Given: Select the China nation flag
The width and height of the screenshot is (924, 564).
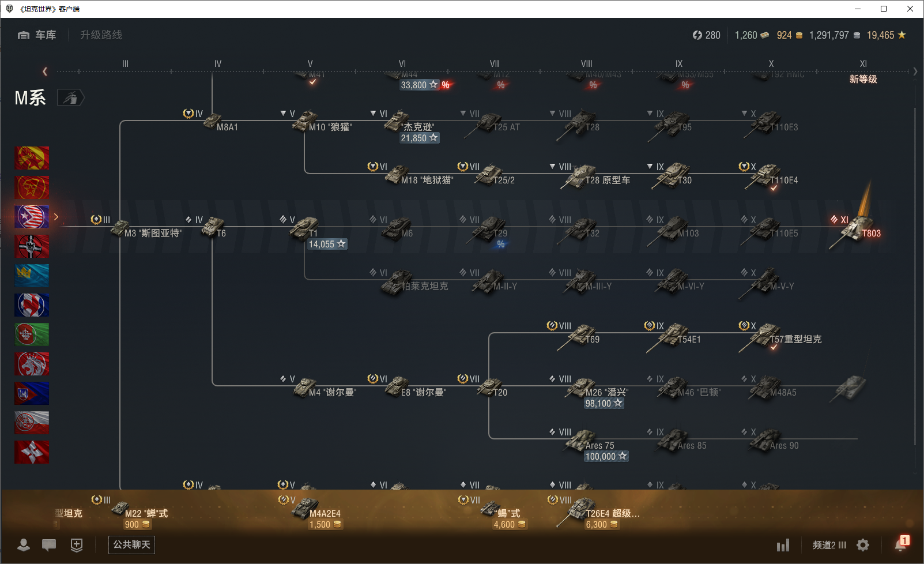Looking at the screenshot, I should click(x=32, y=158).
